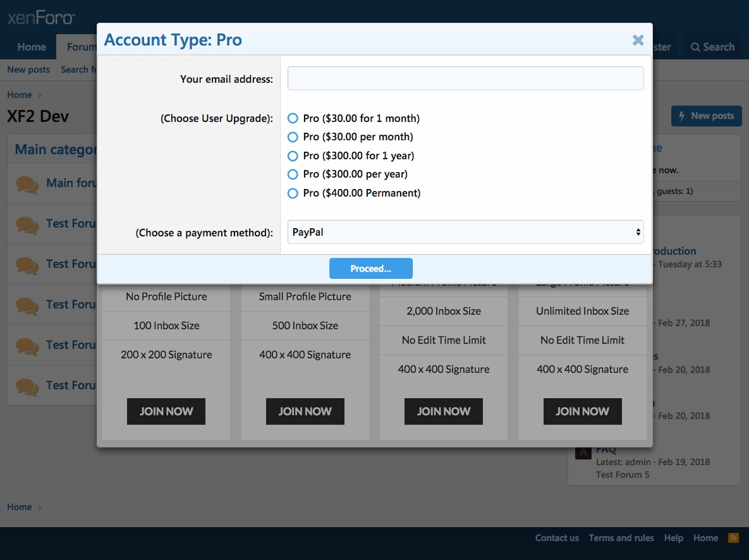The image size is (749, 560).
Task: Click the lightning New posts button
Action: coord(705,116)
